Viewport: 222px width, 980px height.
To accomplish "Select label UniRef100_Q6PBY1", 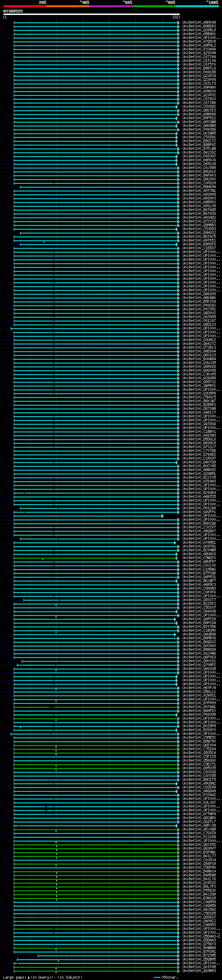I will [x=199, y=386].
